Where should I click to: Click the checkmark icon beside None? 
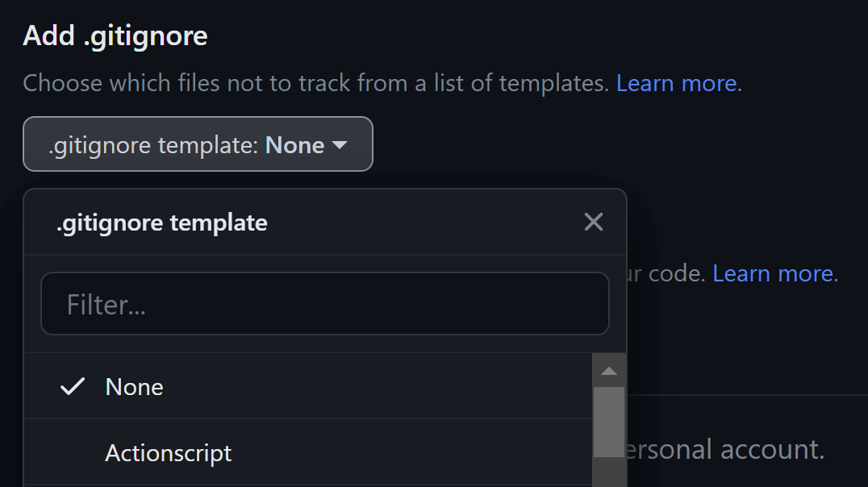click(73, 387)
